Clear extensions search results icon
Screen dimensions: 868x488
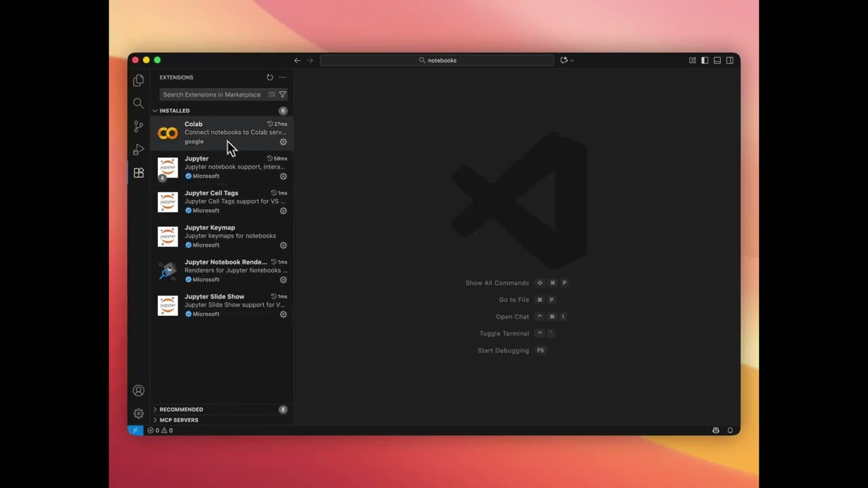[x=272, y=95]
